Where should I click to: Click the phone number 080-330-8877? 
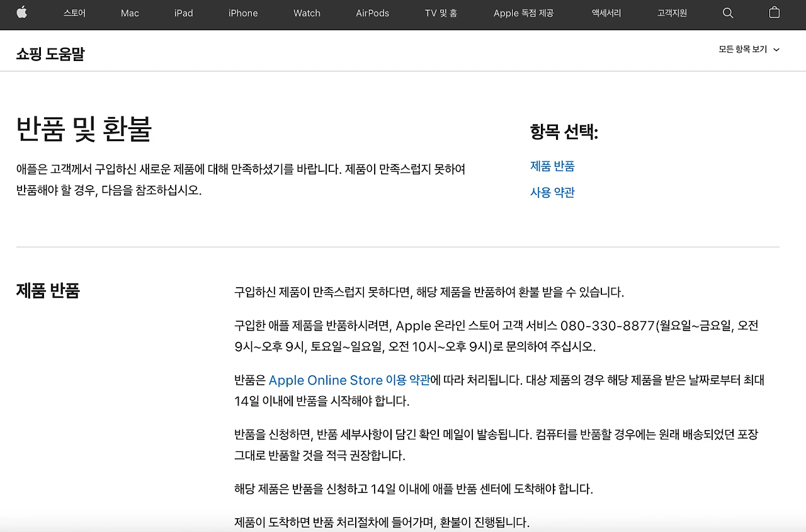608,326
